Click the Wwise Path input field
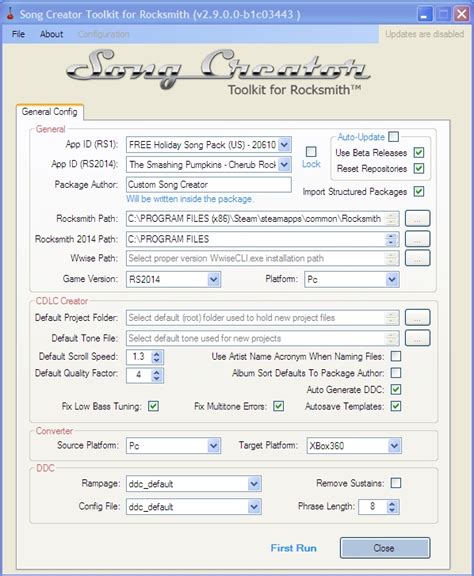This screenshot has width=474, height=576. tap(262, 258)
